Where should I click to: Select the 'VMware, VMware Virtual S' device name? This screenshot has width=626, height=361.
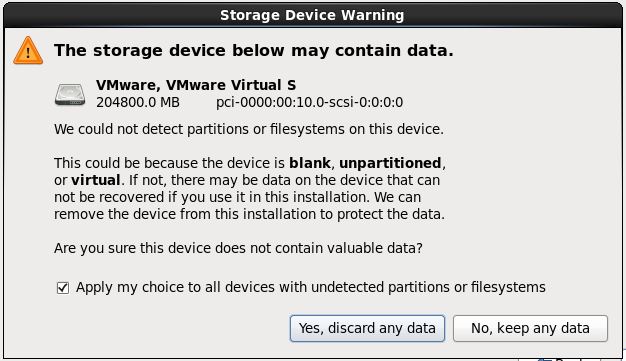196,85
